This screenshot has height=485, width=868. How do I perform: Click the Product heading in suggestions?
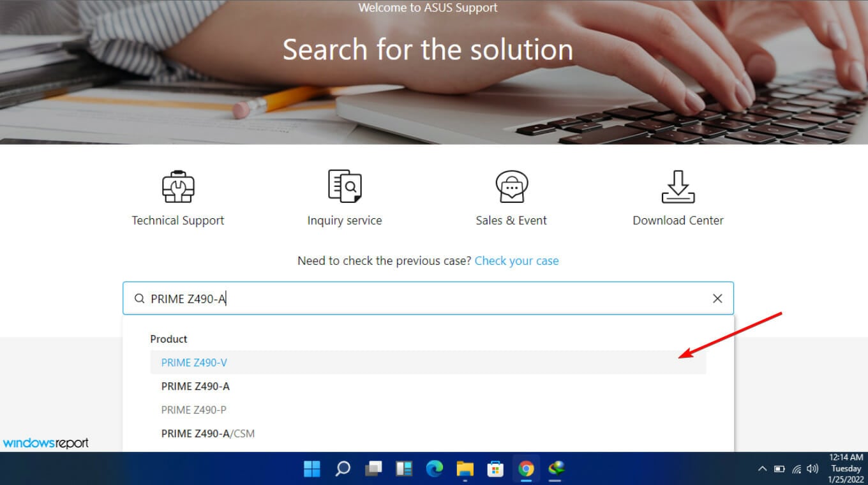168,339
